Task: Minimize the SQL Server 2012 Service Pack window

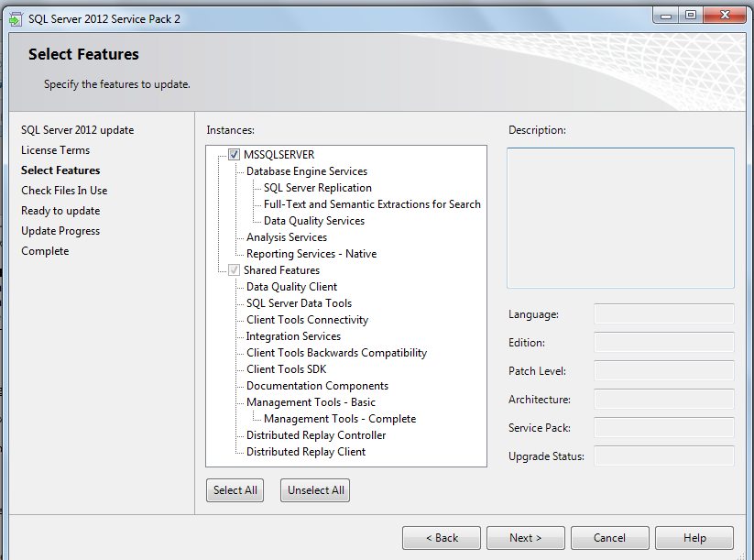Action: click(x=666, y=16)
